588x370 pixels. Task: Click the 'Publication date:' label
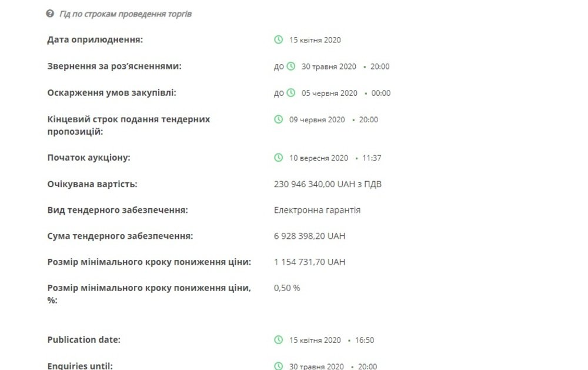[x=83, y=339]
